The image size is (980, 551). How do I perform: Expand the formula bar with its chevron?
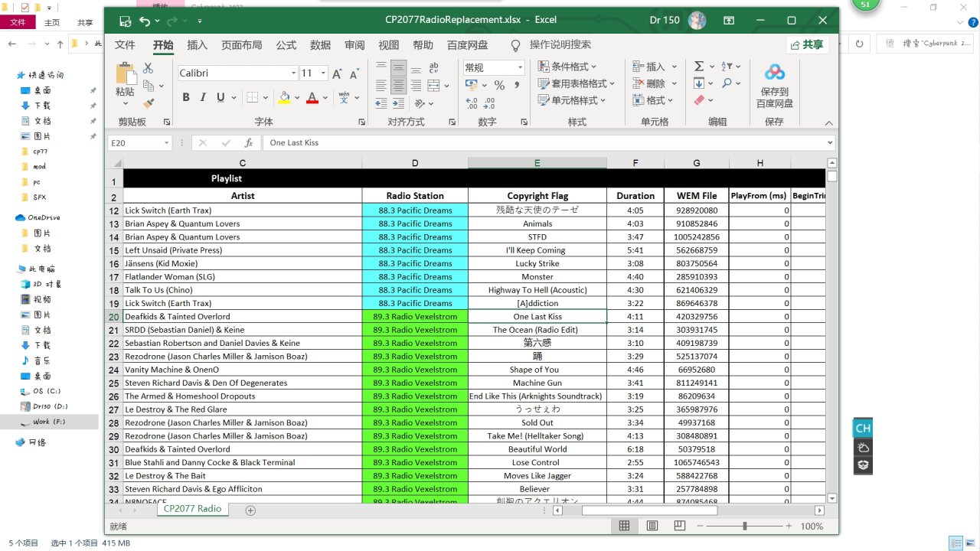pyautogui.click(x=831, y=143)
